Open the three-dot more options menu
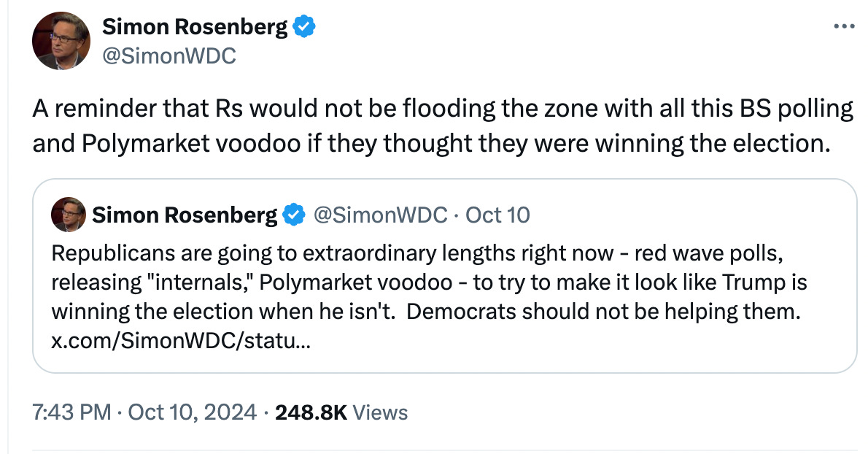This screenshot has height=454, width=868. coord(845,24)
